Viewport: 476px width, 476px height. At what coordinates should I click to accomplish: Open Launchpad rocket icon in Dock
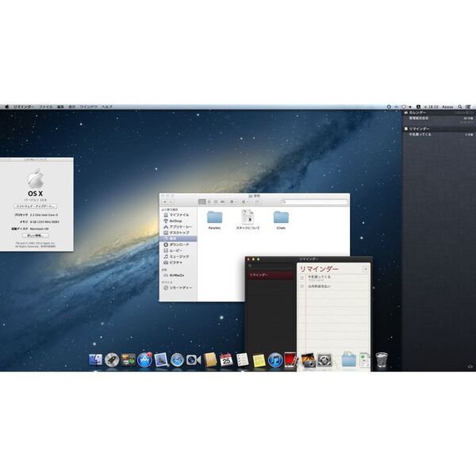pyautogui.click(x=112, y=360)
